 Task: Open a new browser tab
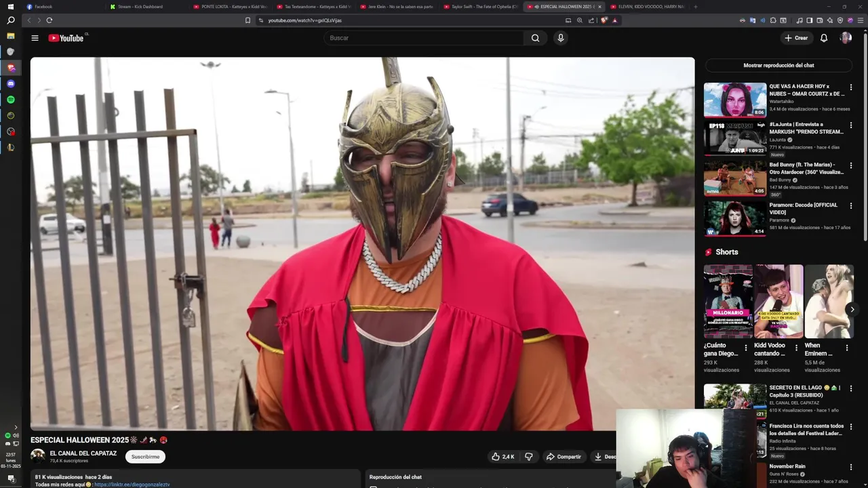(695, 7)
